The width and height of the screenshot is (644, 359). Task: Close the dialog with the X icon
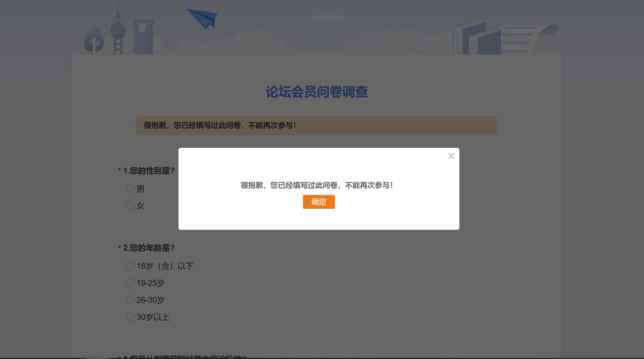point(451,156)
